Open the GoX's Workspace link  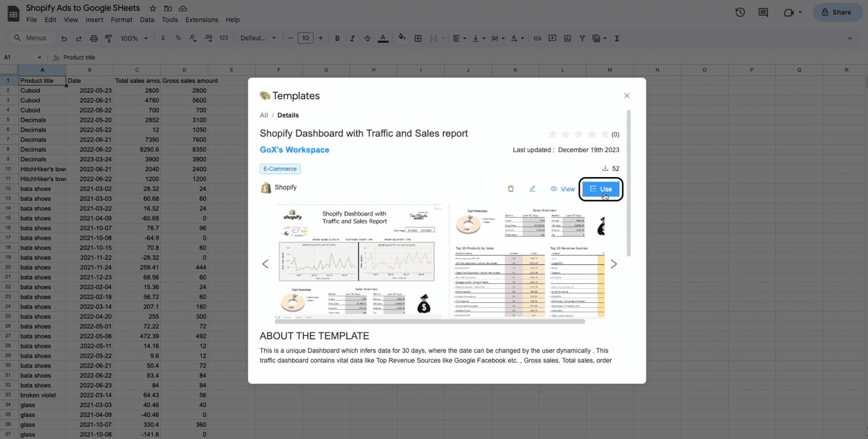point(294,149)
